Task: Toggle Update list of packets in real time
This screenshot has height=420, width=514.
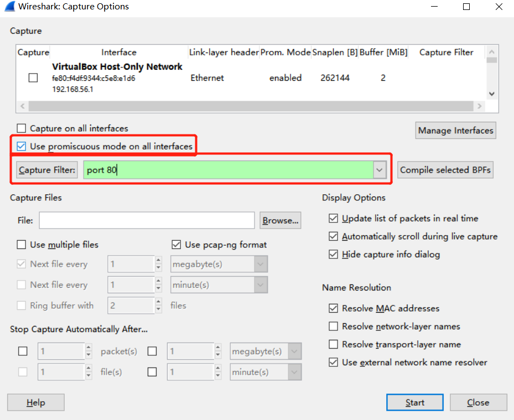Action: 334,219
